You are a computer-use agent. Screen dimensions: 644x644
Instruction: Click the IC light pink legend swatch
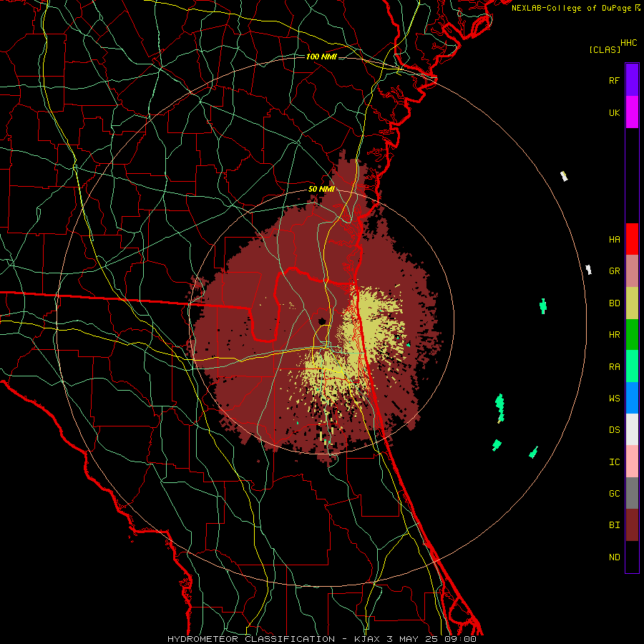[632, 462]
